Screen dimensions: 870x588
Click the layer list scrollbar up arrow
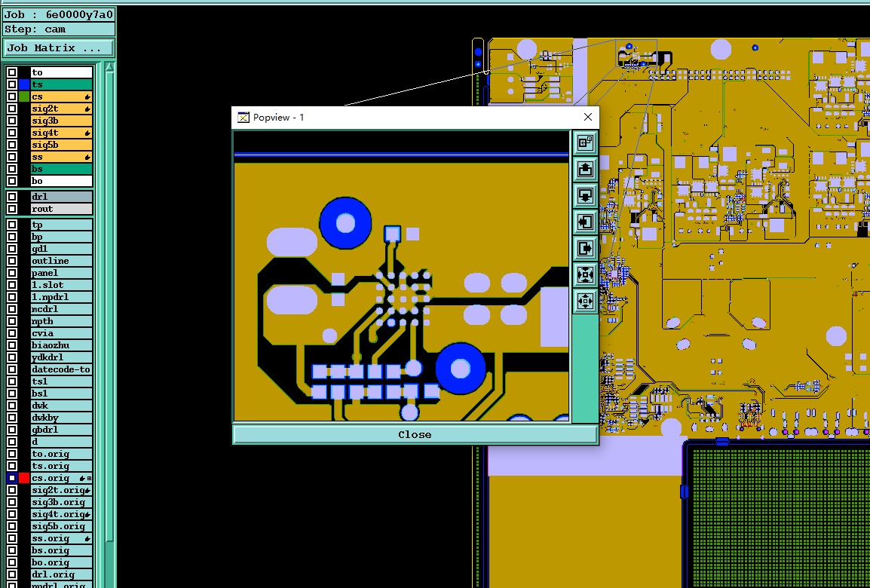(109, 67)
